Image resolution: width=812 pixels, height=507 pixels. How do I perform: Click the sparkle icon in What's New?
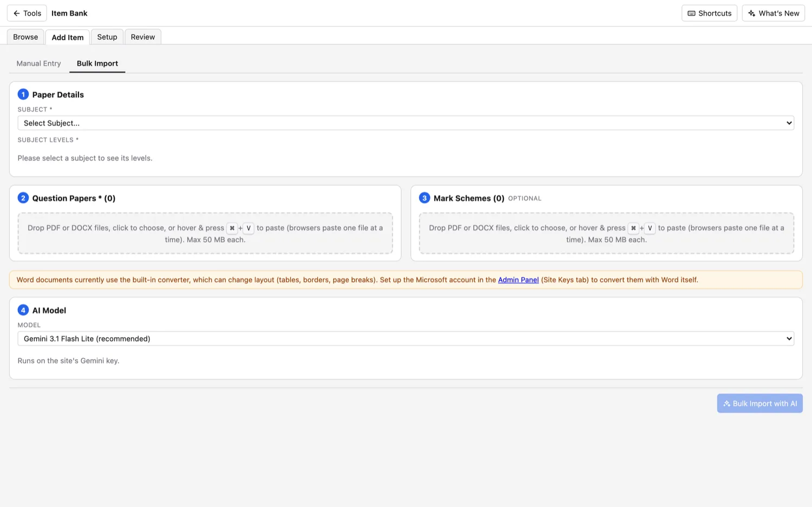751,14
